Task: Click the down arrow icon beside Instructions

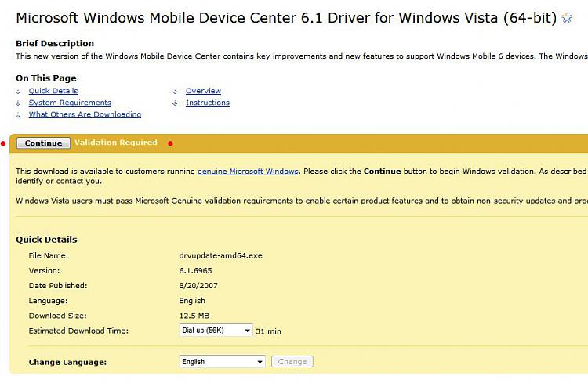Action: point(175,103)
